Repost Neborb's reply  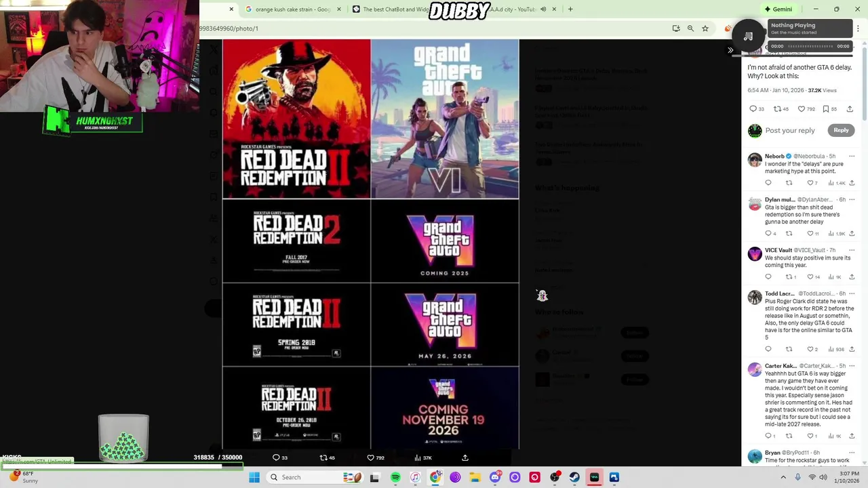coord(789,183)
